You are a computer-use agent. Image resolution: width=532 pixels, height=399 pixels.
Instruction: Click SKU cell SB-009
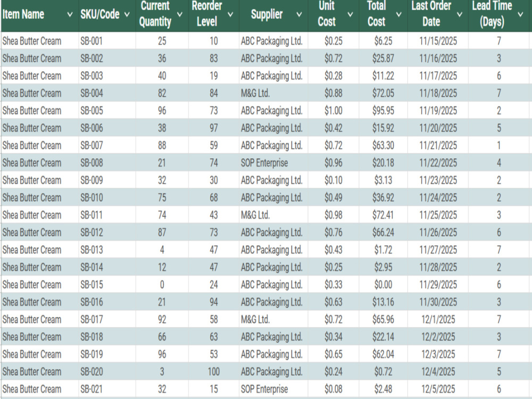pyautogui.click(x=107, y=180)
